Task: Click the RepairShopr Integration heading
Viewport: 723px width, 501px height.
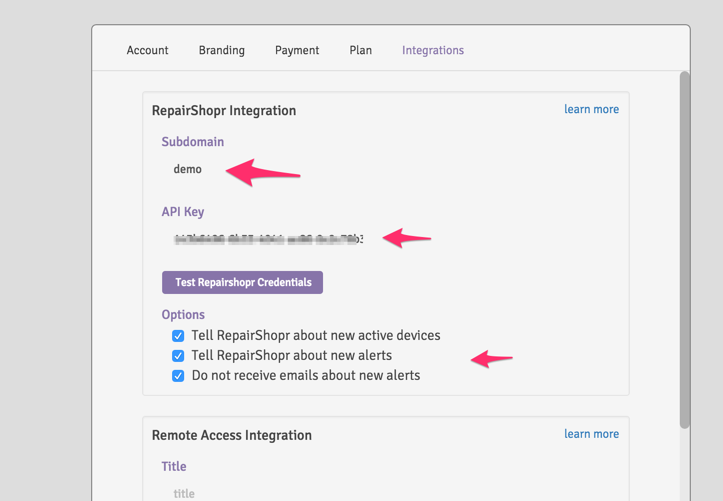Action: pos(224,111)
